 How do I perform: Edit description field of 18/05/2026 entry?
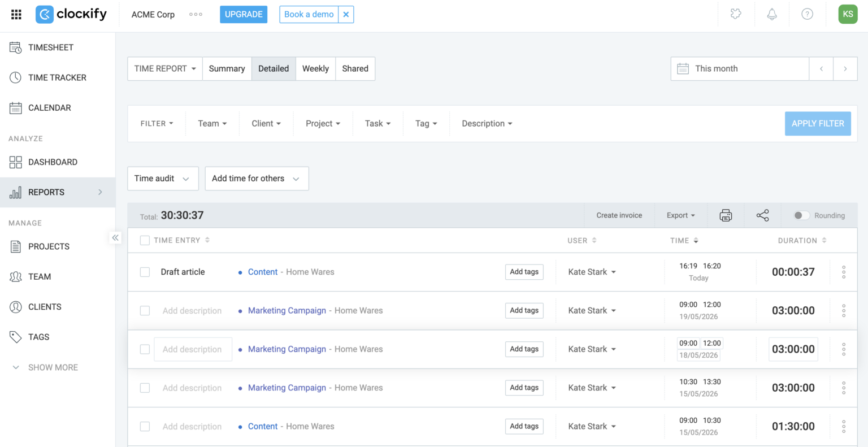(193, 349)
